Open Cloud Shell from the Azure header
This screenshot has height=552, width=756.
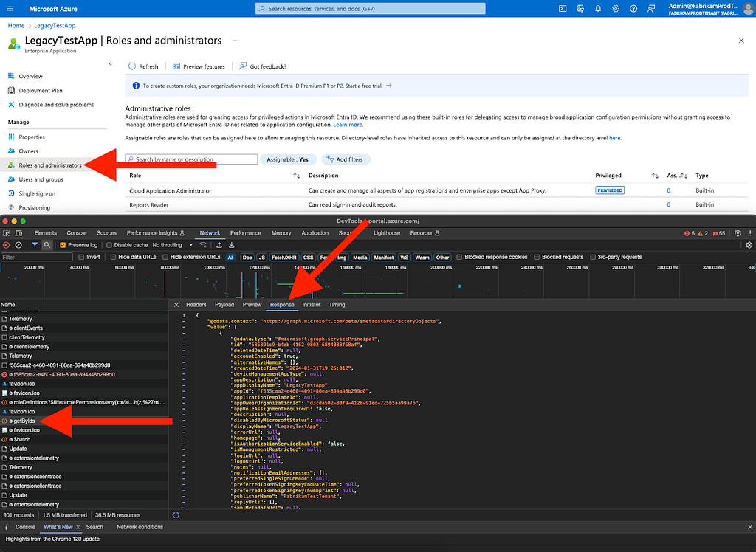click(563, 9)
